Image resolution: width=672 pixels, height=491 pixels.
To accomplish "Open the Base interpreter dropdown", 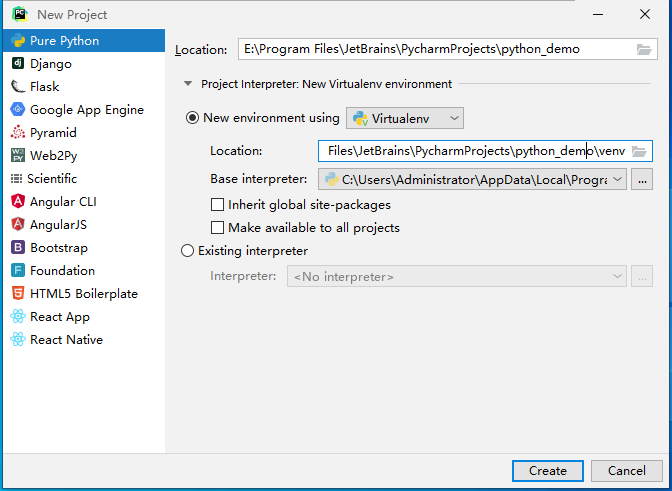I will tap(618, 180).
